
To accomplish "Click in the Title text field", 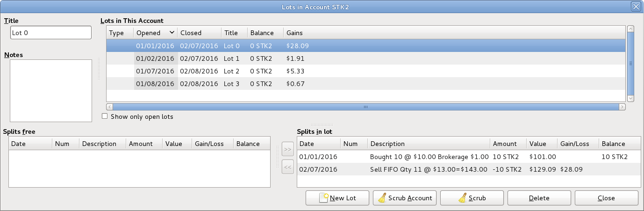I will [x=50, y=33].
